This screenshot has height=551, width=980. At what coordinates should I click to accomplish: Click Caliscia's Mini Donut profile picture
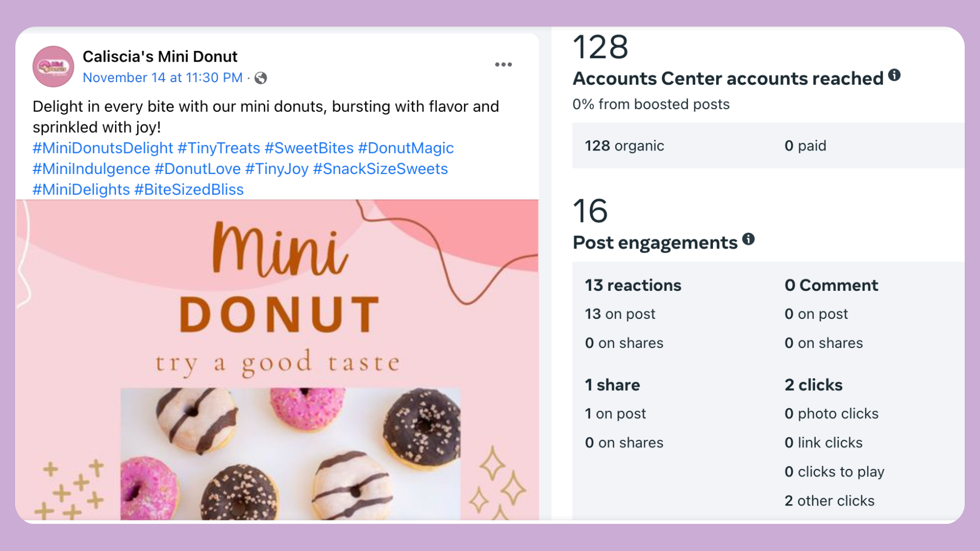point(53,66)
